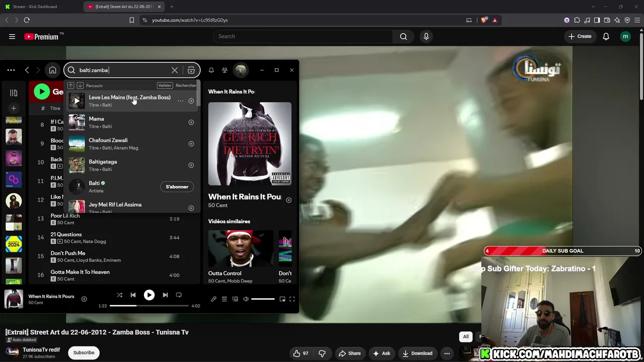Open Connect to a device
The width and height of the screenshot is (644, 362).
[235, 299]
